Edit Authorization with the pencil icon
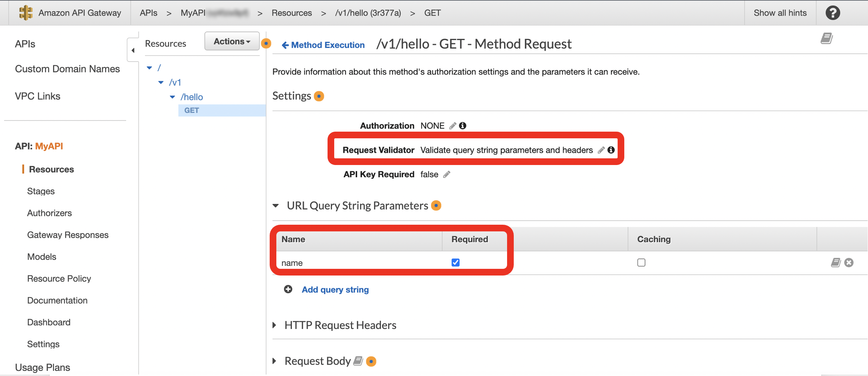 (x=453, y=126)
